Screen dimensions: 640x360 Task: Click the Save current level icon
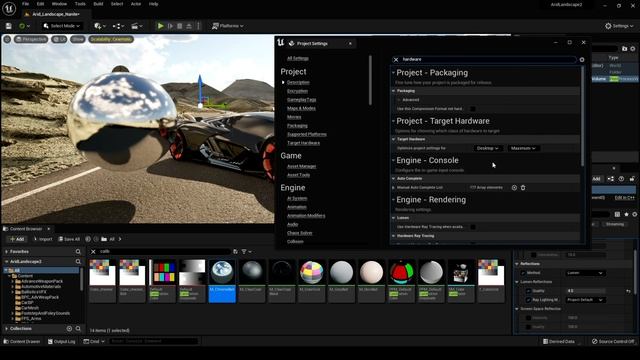coord(9,26)
